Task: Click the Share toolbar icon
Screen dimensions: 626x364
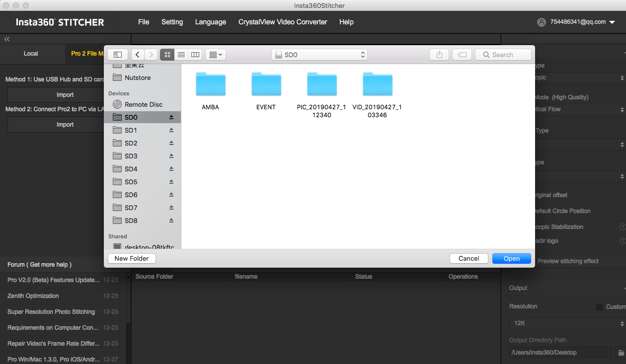Action: [439, 55]
